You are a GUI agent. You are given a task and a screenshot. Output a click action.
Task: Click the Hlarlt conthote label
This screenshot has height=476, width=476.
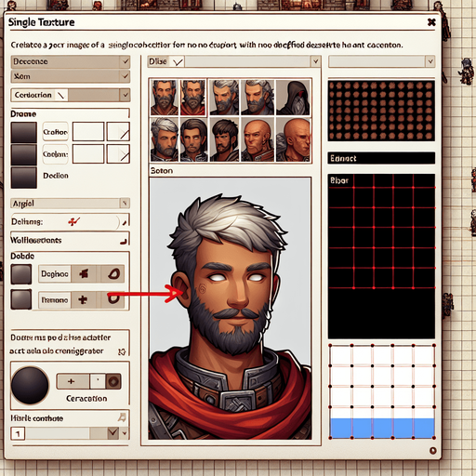pyautogui.click(x=36, y=418)
